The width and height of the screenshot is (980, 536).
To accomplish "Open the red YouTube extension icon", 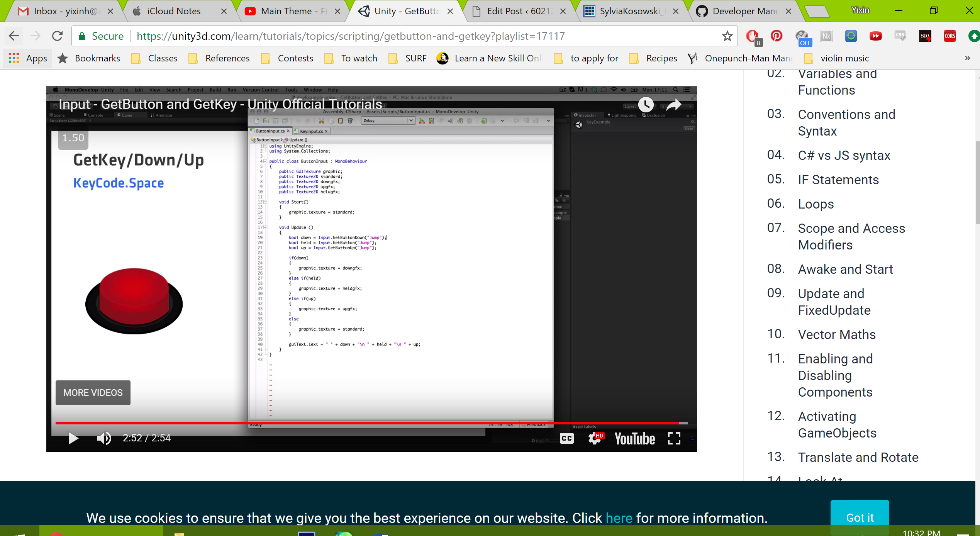I will pyautogui.click(x=875, y=36).
